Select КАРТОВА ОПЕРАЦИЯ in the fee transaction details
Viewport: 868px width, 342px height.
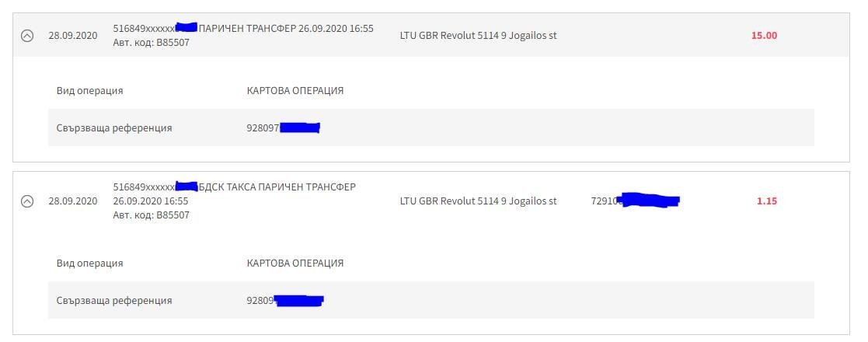[295, 263]
